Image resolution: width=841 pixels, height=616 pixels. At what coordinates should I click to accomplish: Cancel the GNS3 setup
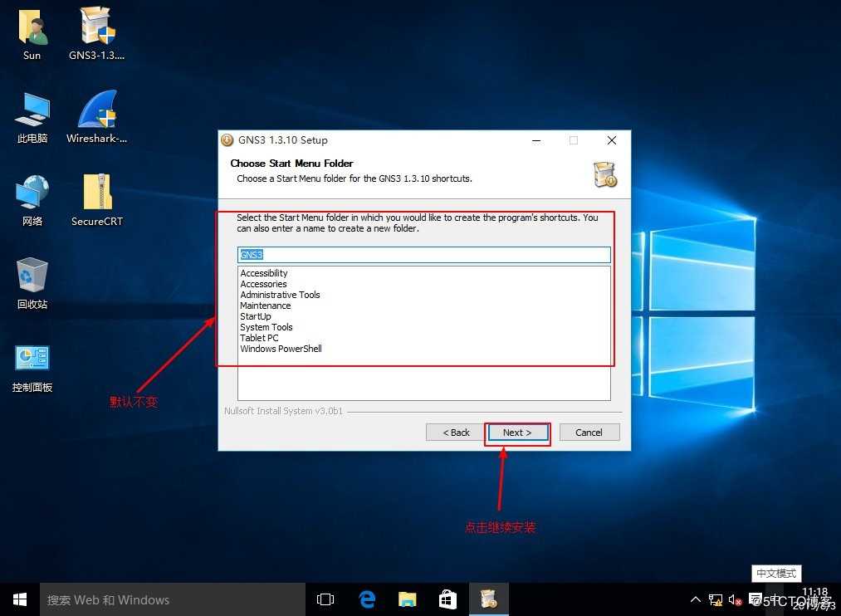click(589, 433)
